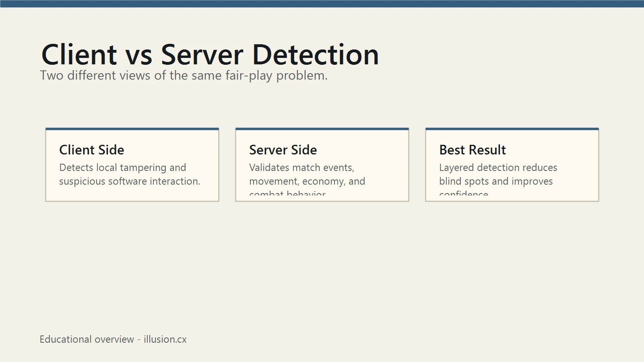The image size is (644, 362).
Task: Click footer 'Educational overview - illusion.cx'
Action: [113, 339]
